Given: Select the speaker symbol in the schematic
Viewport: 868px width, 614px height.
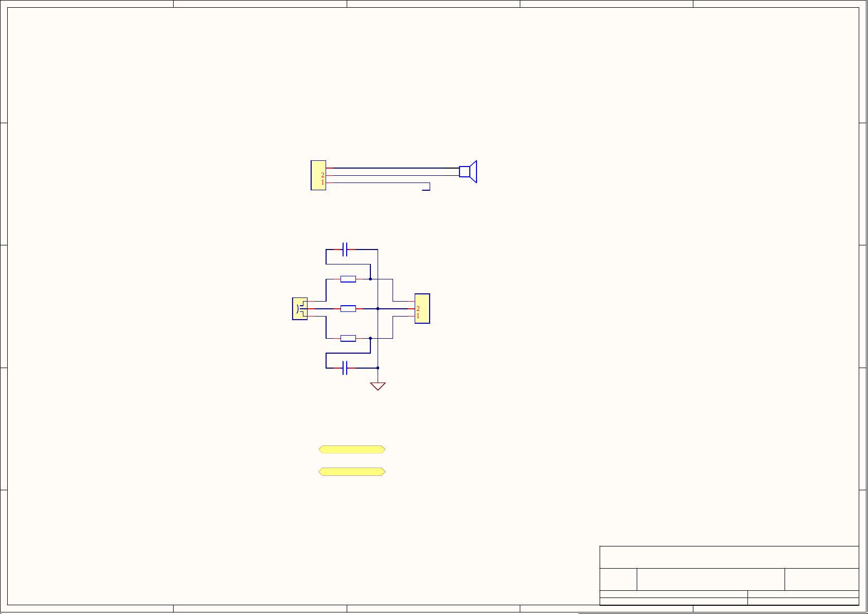Looking at the screenshot, I should click(468, 172).
